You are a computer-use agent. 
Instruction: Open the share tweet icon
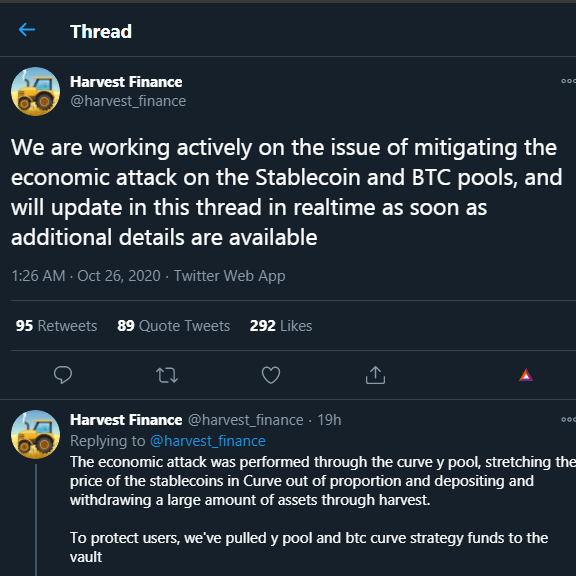coord(375,375)
